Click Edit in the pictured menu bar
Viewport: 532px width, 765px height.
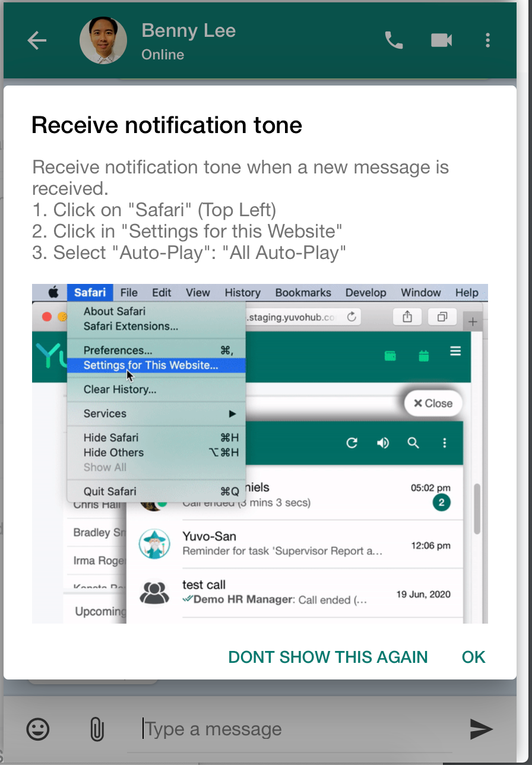click(161, 292)
